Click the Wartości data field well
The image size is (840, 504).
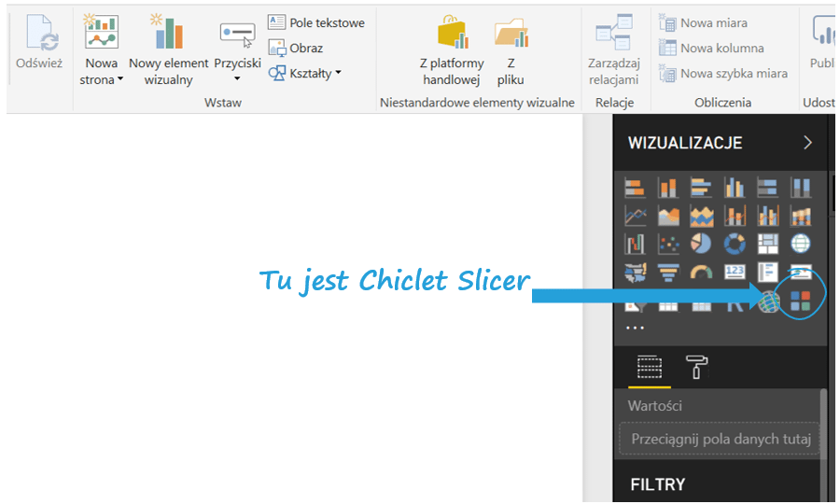tap(720, 439)
